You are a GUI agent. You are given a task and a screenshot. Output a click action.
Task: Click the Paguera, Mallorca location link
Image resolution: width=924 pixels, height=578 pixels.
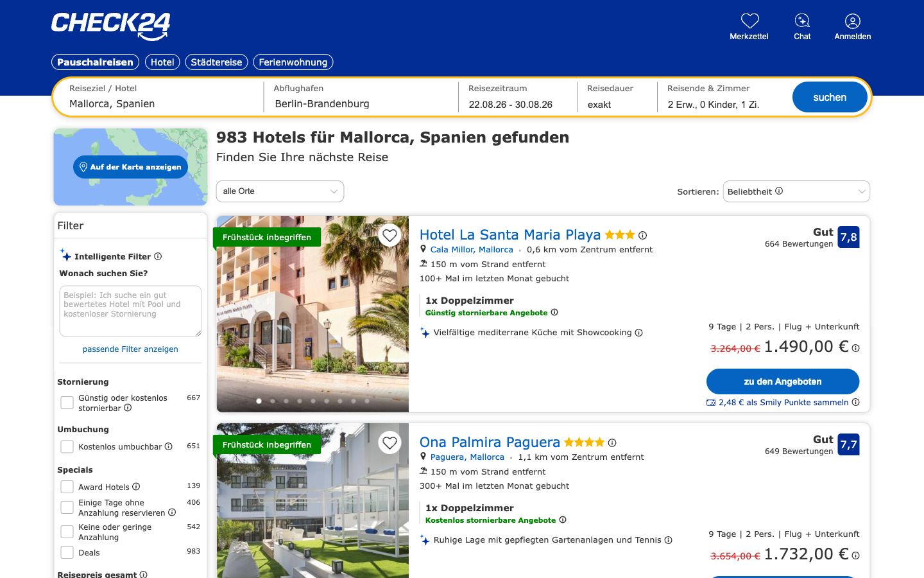click(x=467, y=457)
